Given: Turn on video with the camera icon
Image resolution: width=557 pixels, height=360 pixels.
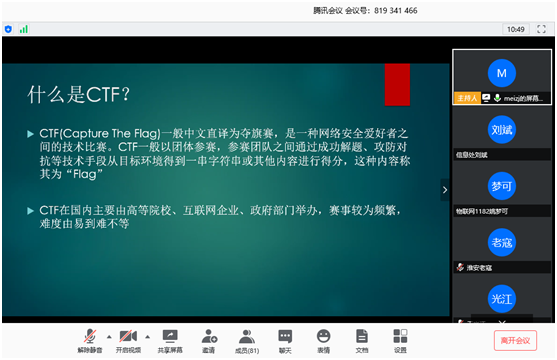Looking at the screenshot, I should pyautogui.click(x=128, y=340).
